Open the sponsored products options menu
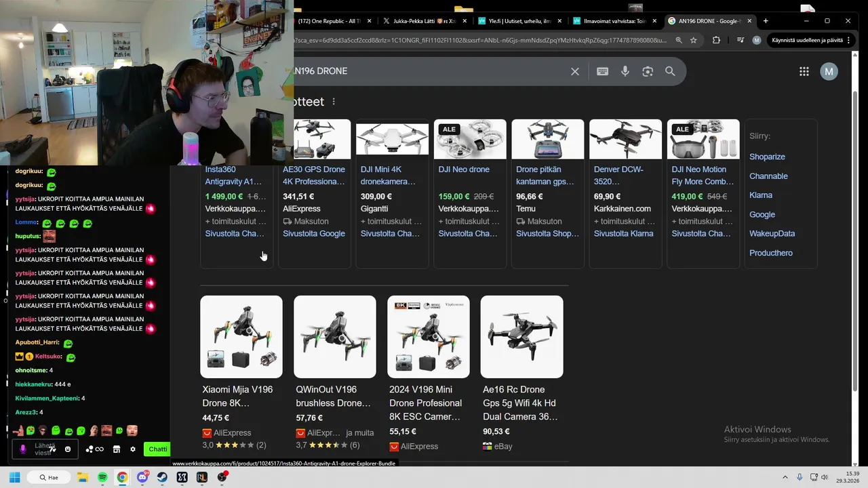This screenshot has height=488, width=868. [334, 102]
